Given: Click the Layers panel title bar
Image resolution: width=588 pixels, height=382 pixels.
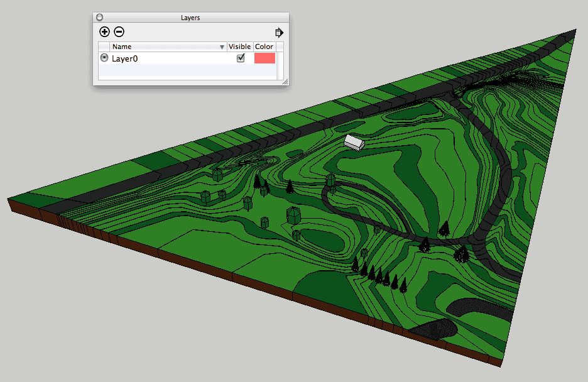Looking at the screenshot, I should click(x=190, y=18).
